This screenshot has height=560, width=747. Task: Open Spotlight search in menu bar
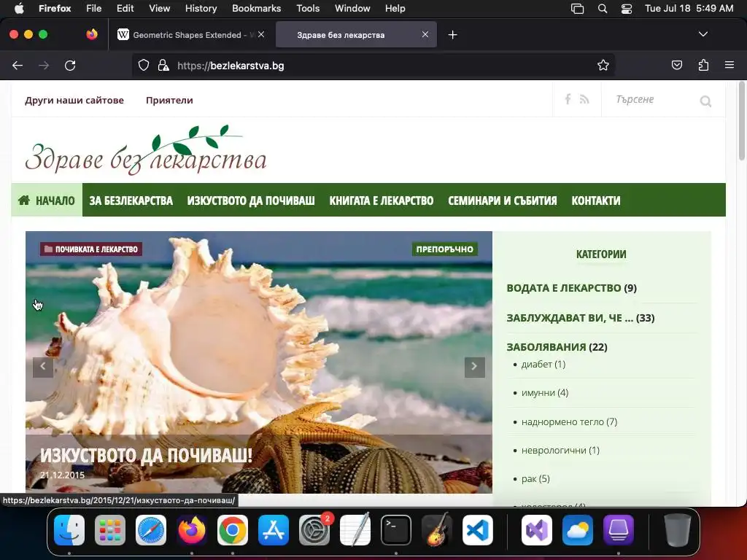pyautogui.click(x=602, y=9)
